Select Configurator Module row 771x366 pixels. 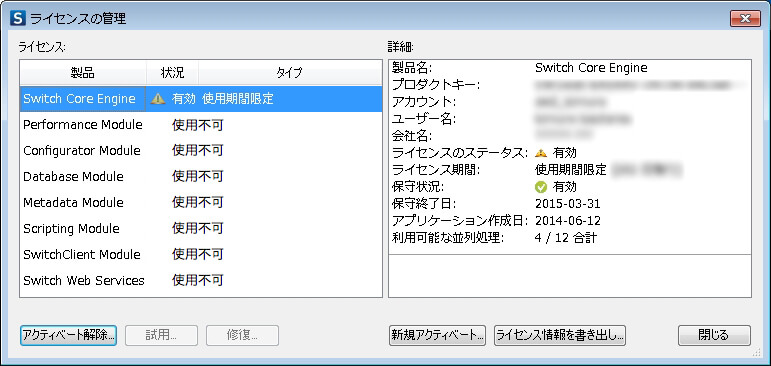coord(201,151)
